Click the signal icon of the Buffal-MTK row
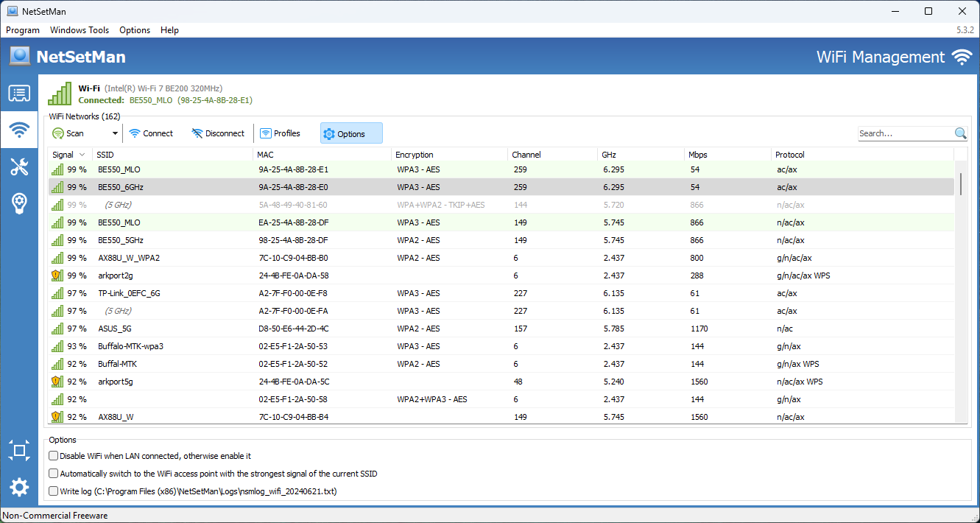 tap(57, 364)
